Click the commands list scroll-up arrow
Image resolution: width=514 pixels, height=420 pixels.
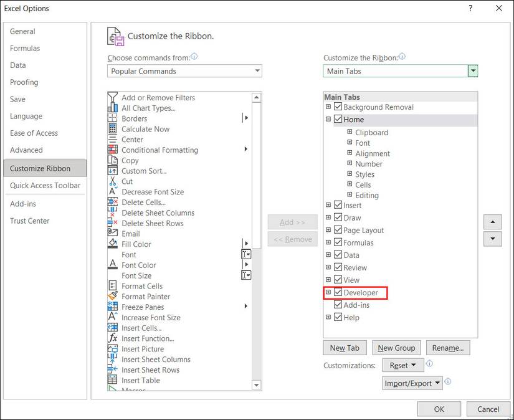pyautogui.click(x=256, y=97)
